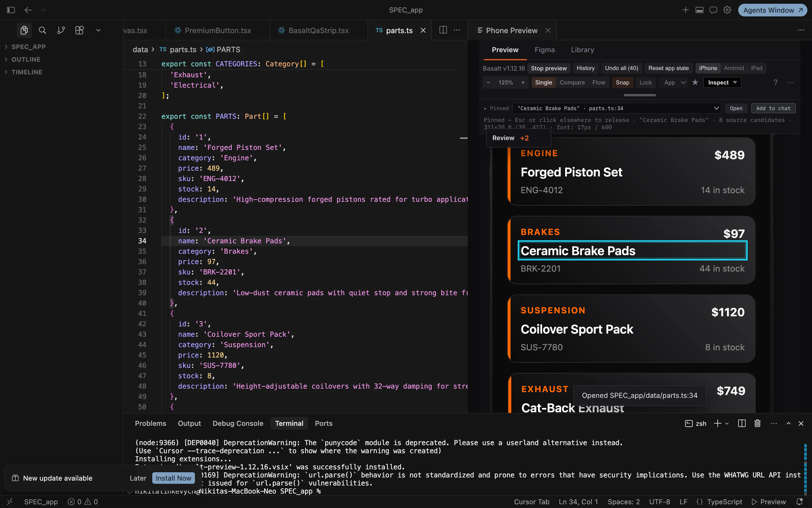812x508 pixels.
Task: Select the Forged Piston Set card
Action: pyautogui.click(x=631, y=172)
